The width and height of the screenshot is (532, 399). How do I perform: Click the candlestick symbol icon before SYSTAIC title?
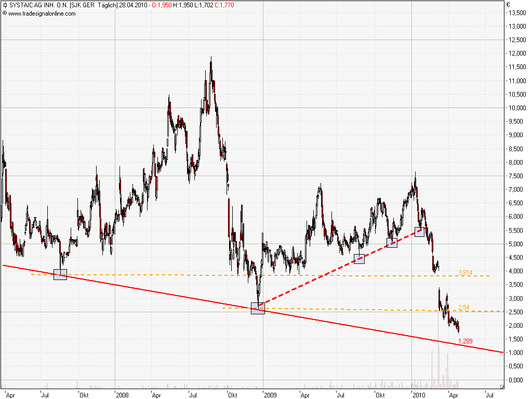5,5
